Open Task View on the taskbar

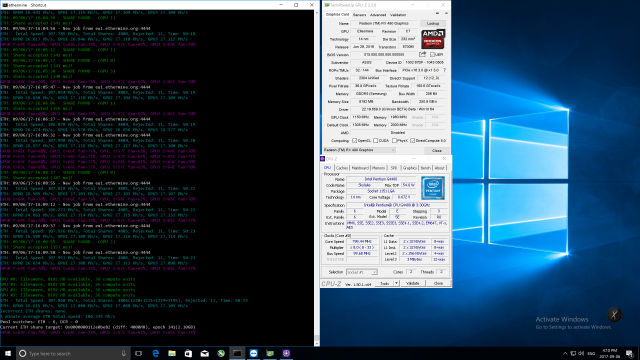point(139,353)
